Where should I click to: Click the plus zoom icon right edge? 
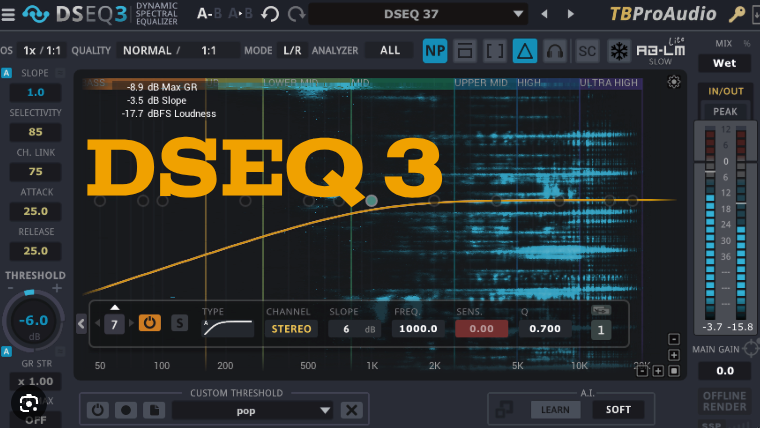click(x=674, y=355)
